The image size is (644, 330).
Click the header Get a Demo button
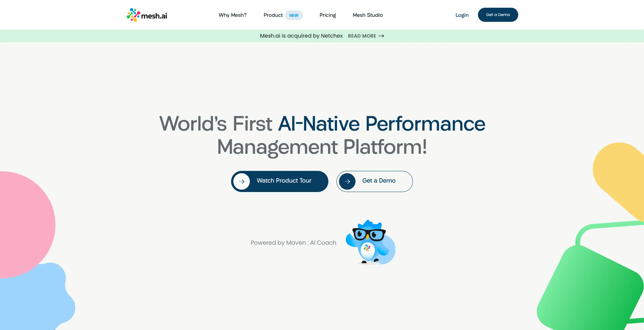pos(498,15)
